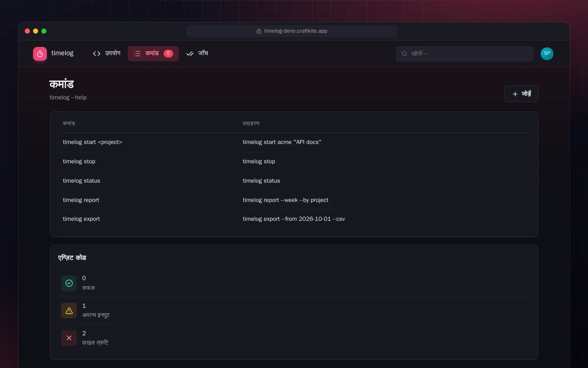Viewport: 588px width, 368px height.
Task: Click the code brackets icon beside उपयोग
Action: coord(96,53)
